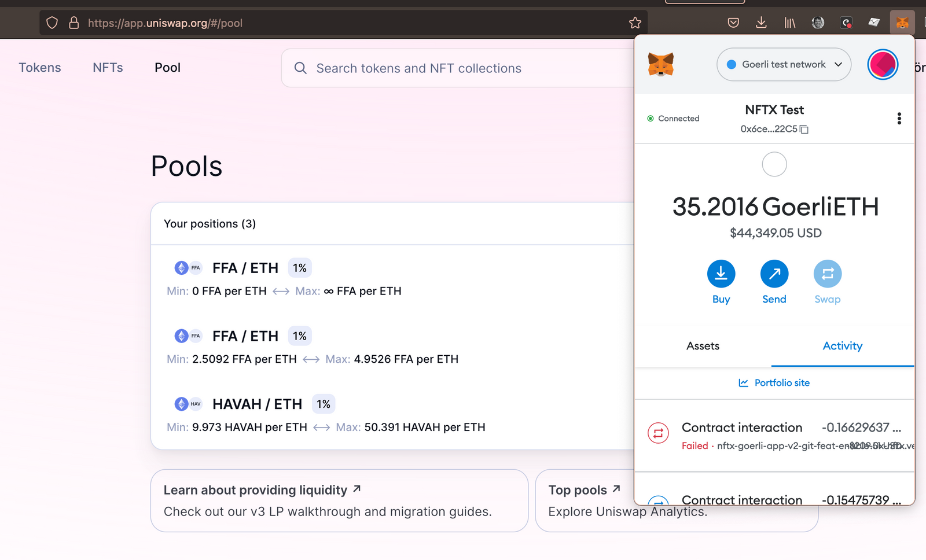This screenshot has width=926, height=560.
Task: Click the 35.2016 GoerliETH balance text
Action: pos(775,207)
